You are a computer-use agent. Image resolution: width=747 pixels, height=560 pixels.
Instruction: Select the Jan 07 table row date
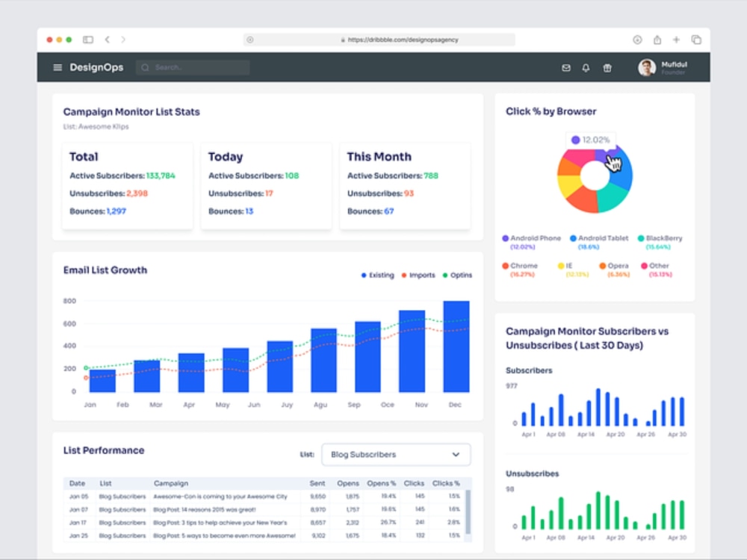pyautogui.click(x=78, y=509)
